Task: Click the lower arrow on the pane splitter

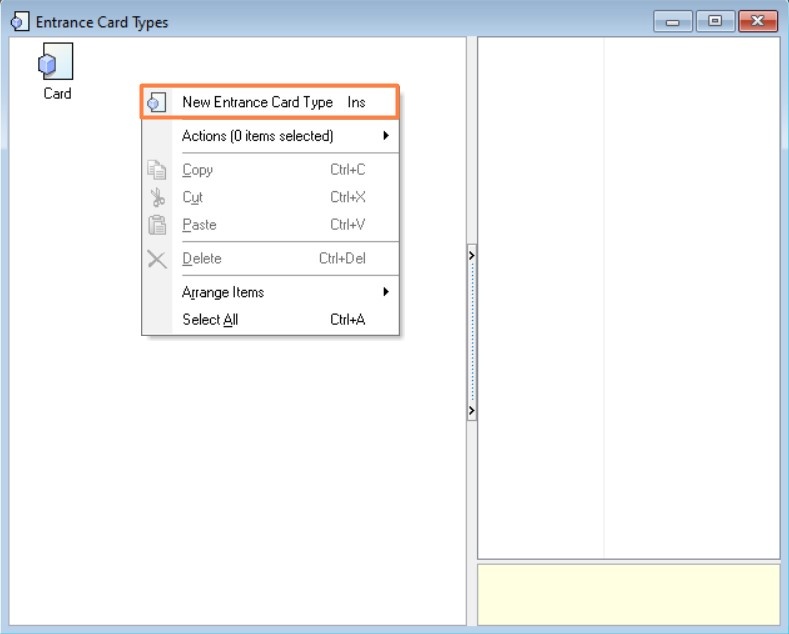Action: (472, 411)
